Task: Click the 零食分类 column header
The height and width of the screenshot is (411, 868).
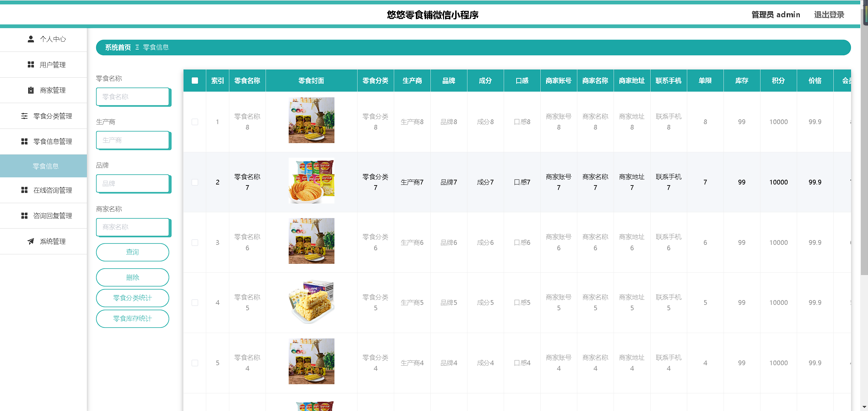Action: coord(375,81)
